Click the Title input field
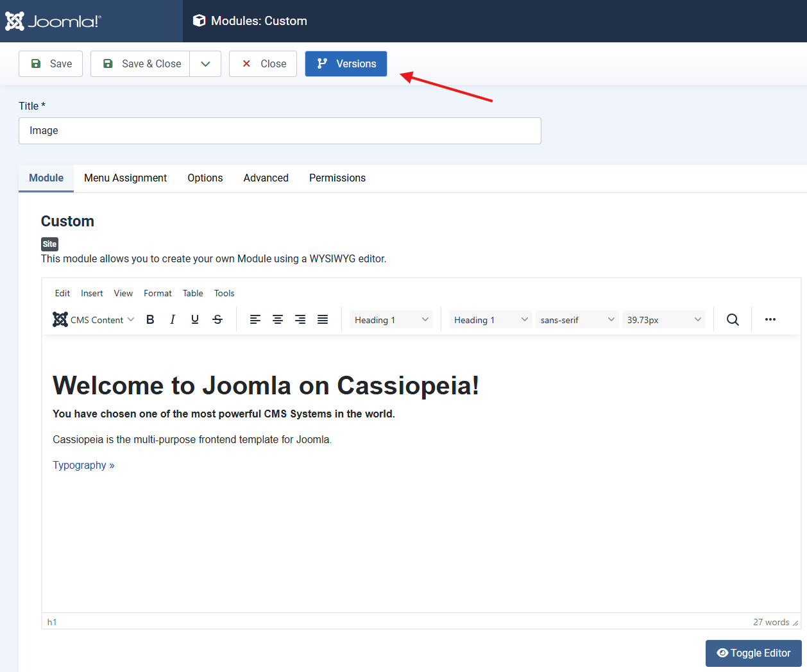This screenshot has height=672, width=807. [x=280, y=130]
